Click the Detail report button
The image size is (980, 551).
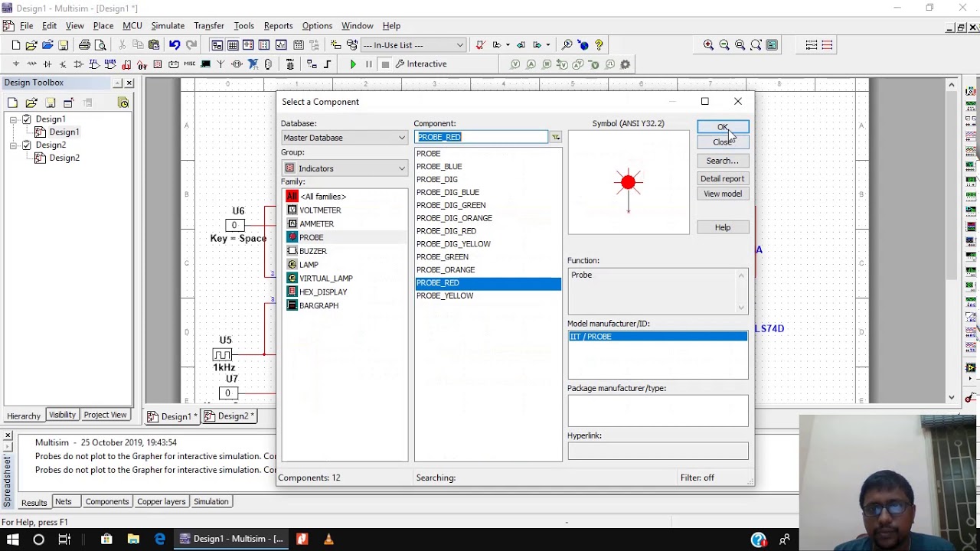(x=723, y=178)
